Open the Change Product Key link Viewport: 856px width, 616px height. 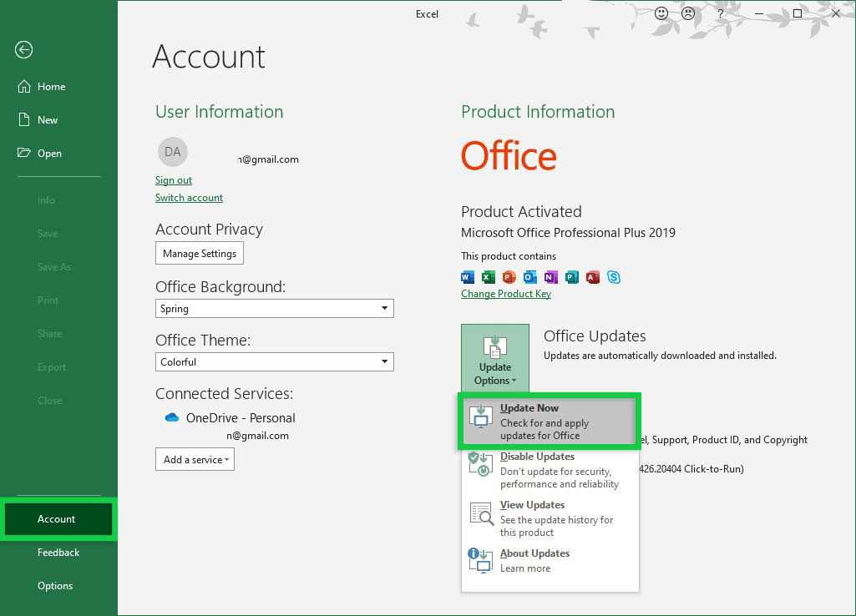(505, 294)
